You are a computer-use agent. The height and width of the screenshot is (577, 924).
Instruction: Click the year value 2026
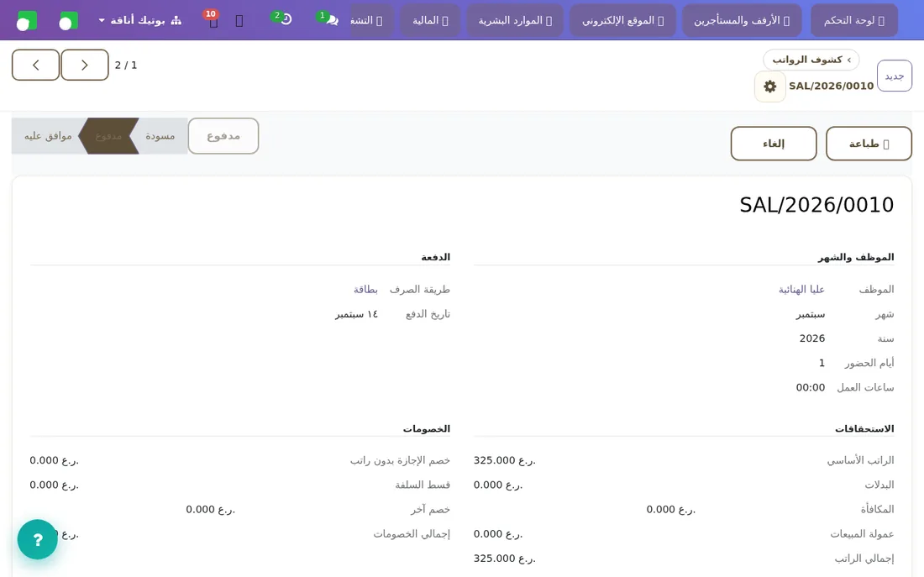pos(812,338)
